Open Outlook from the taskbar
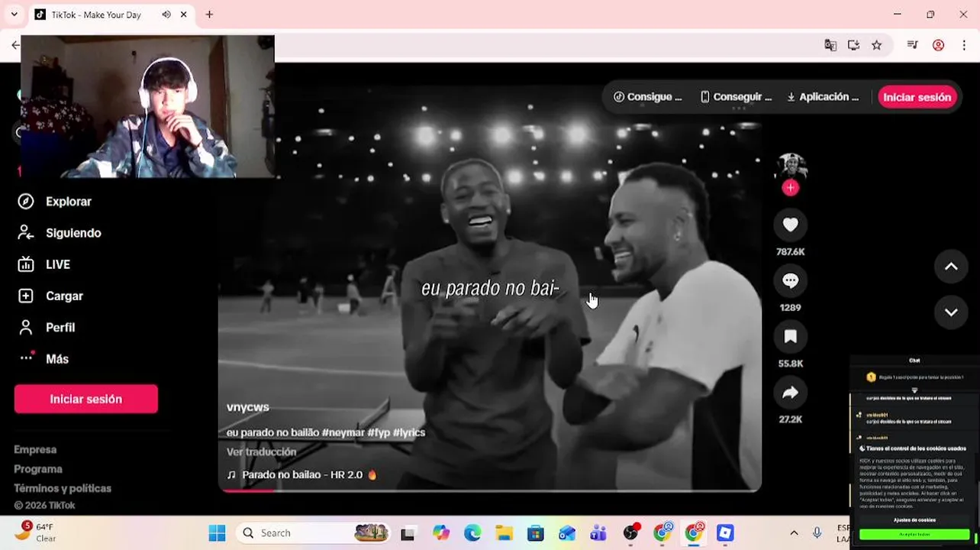The height and width of the screenshot is (550, 980). (x=566, y=533)
